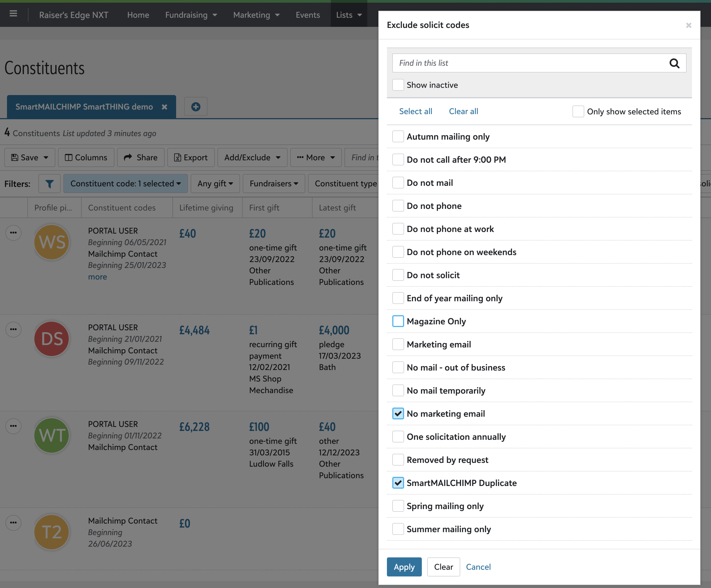
Task: Click the funnel filter icon
Action: [x=49, y=184]
